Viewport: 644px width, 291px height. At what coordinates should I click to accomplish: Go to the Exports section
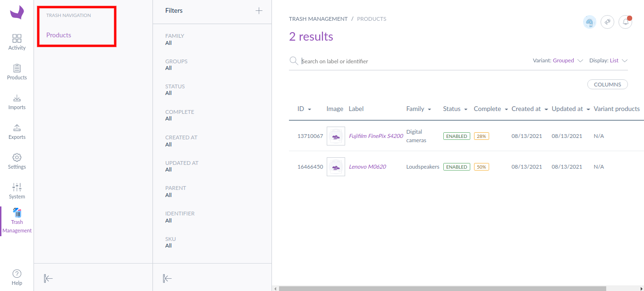(x=17, y=131)
